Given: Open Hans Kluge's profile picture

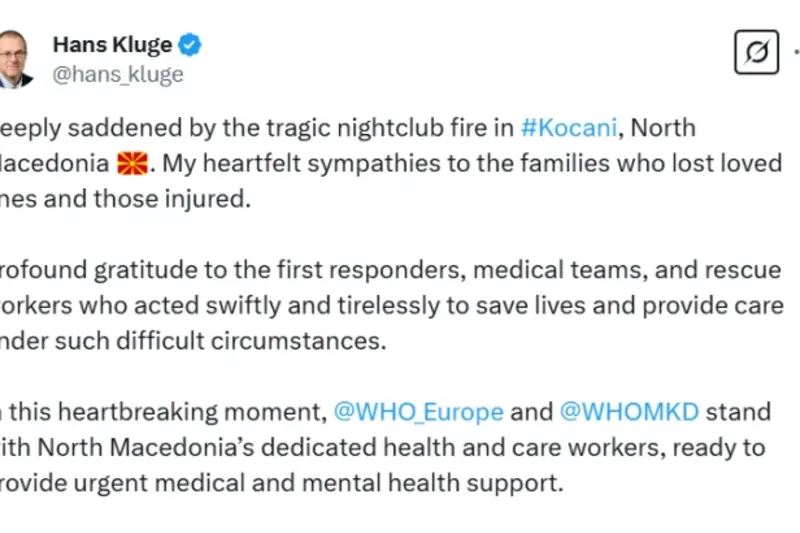Looking at the screenshot, I should tap(15, 58).
